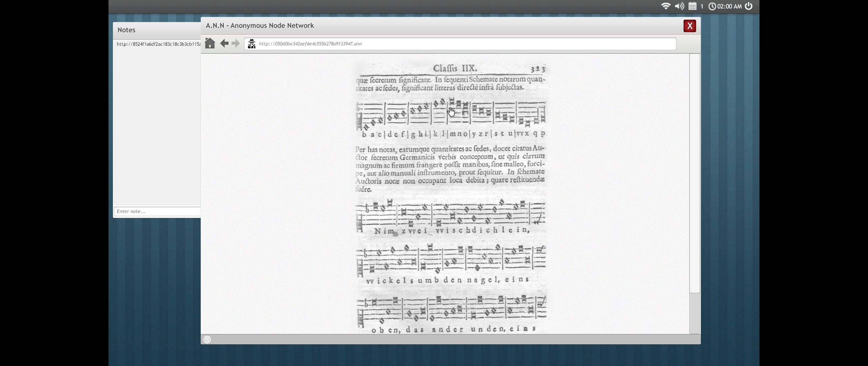Click the Classis IIX page heading

pyautogui.click(x=455, y=68)
